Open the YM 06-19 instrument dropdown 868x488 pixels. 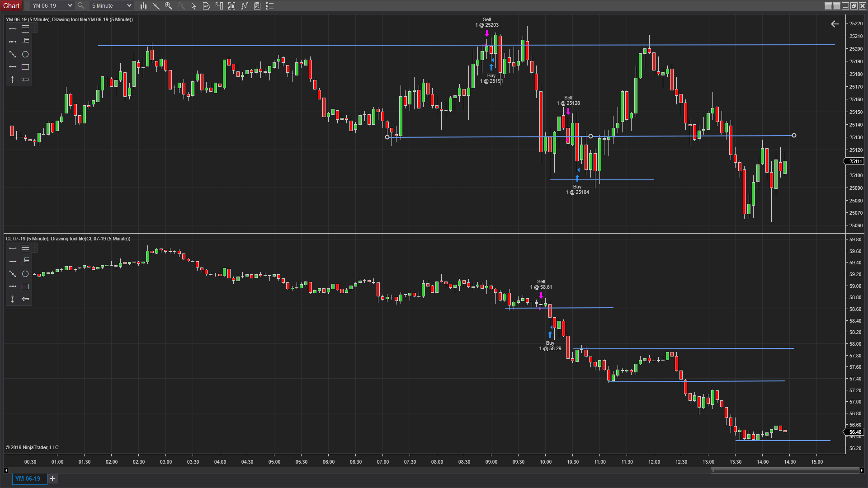[x=52, y=6]
